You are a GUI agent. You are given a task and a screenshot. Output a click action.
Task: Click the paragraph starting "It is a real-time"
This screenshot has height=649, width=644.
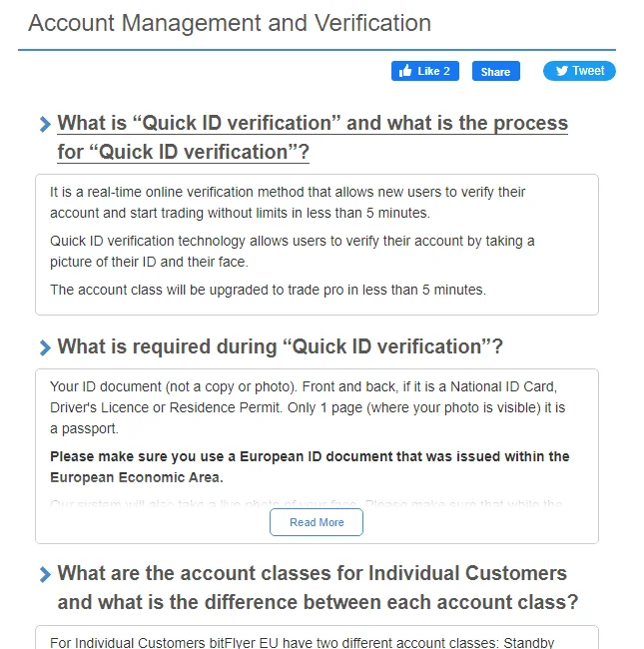[288, 202]
